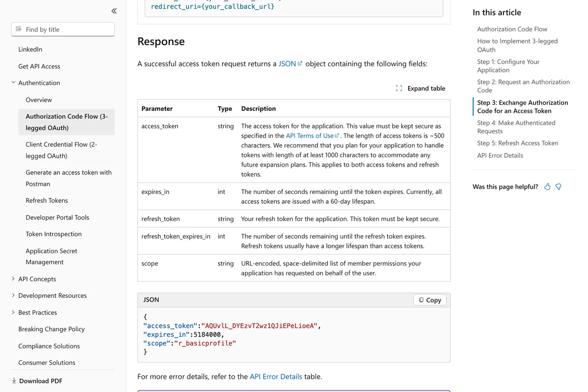Click the Description column header

coord(258,109)
